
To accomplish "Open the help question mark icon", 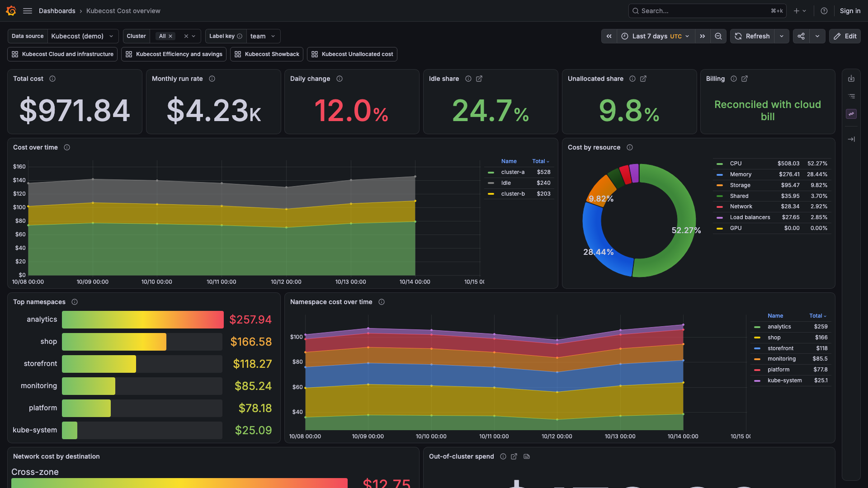I will [x=824, y=11].
